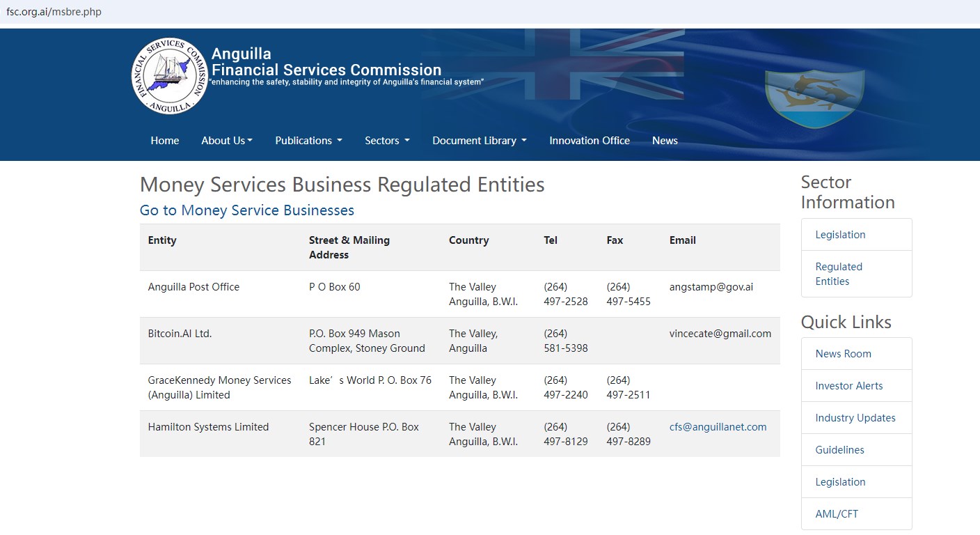The height and width of the screenshot is (535, 980).
Task: Select the AML/CFT quick link
Action: tap(837, 514)
